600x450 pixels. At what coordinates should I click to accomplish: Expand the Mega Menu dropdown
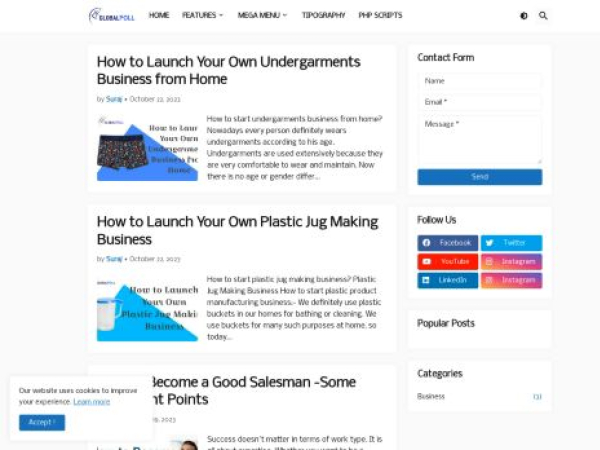click(x=262, y=15)
